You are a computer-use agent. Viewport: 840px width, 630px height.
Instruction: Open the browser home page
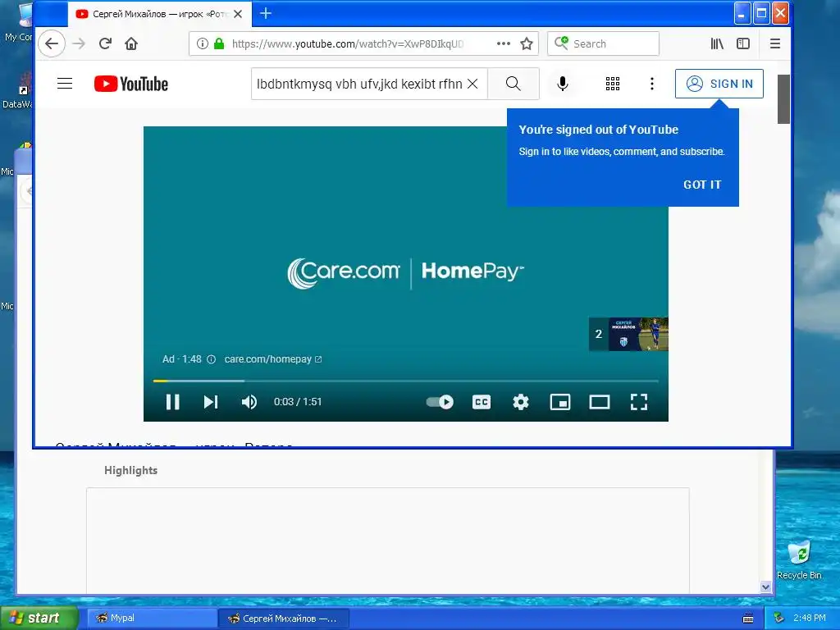131,44
